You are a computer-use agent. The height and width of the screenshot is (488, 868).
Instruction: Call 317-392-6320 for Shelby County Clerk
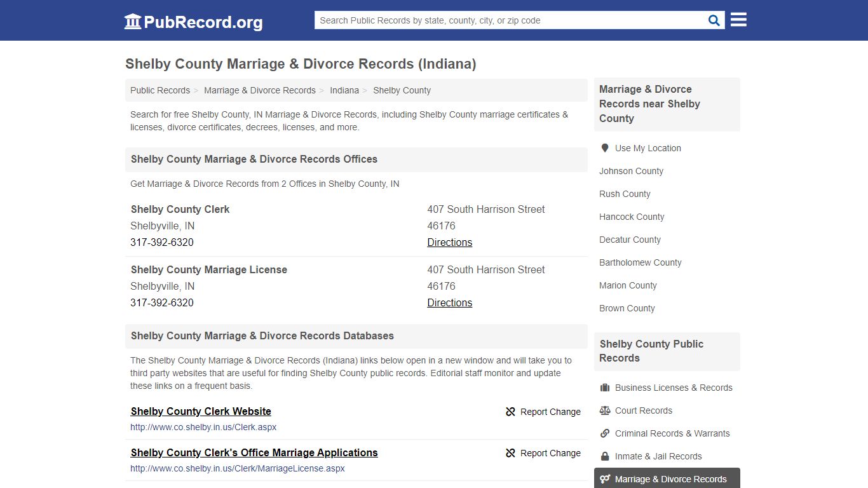coord(162,242)
